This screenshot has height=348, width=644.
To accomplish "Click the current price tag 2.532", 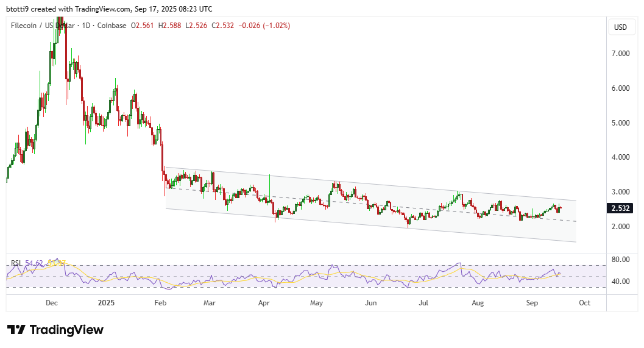I will tap(620, 208).
